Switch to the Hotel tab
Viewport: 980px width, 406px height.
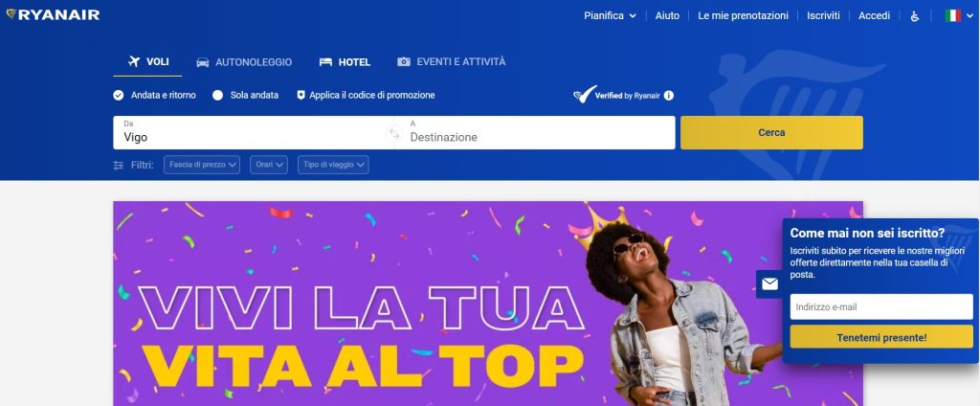(x=345, y=62)
